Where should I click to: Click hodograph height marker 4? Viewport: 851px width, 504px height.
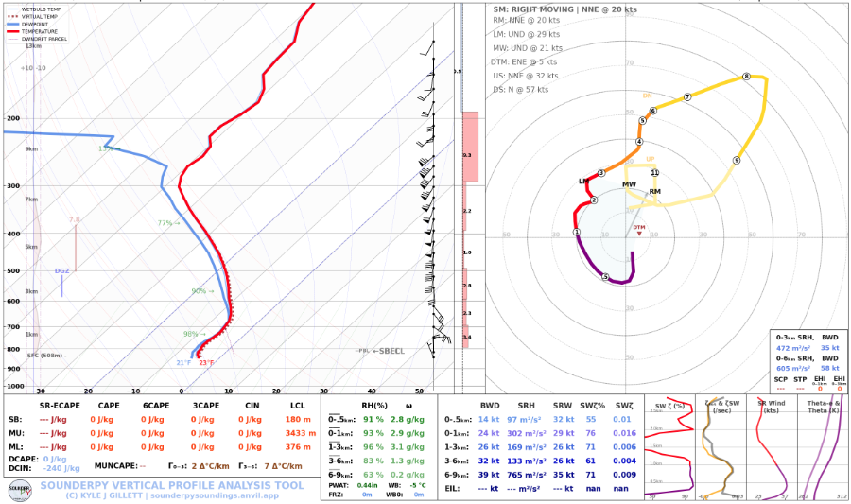(639, 142)
